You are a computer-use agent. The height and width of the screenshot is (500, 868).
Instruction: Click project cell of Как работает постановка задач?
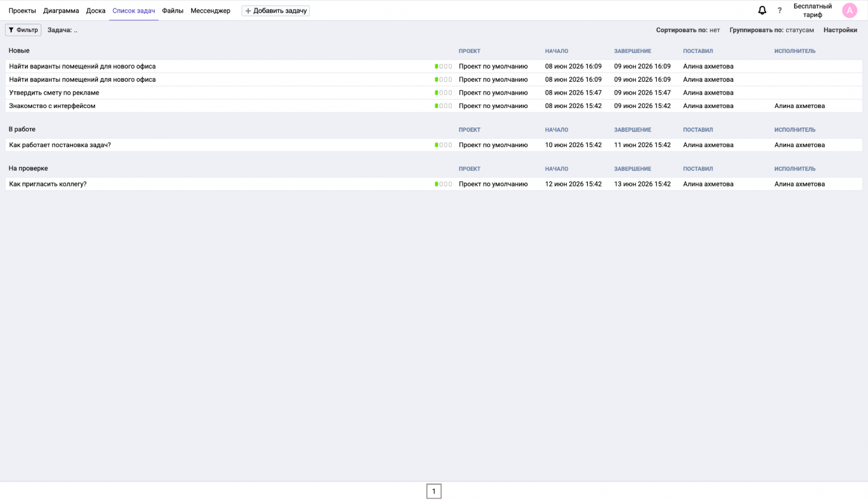pyautogui.click(x=493, y=145)
